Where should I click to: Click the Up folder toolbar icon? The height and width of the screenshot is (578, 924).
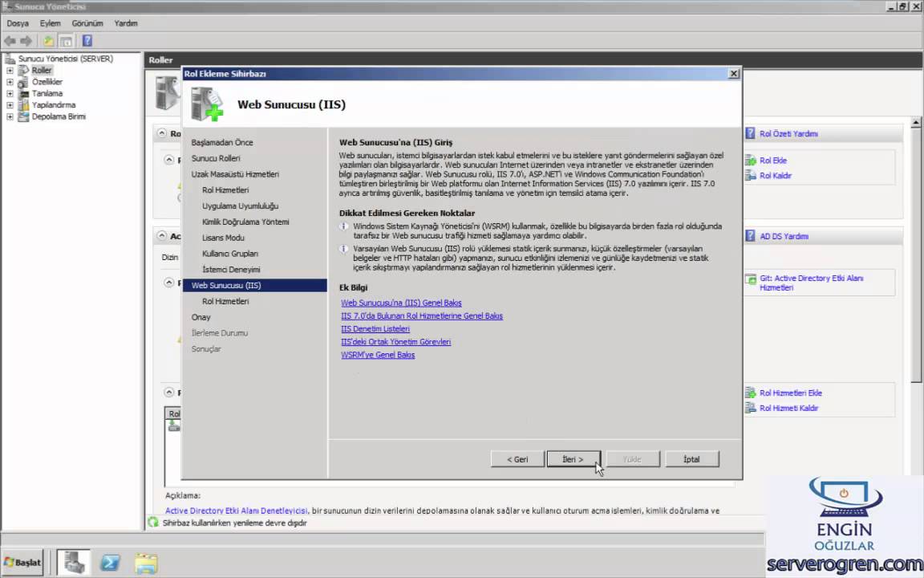48,41
